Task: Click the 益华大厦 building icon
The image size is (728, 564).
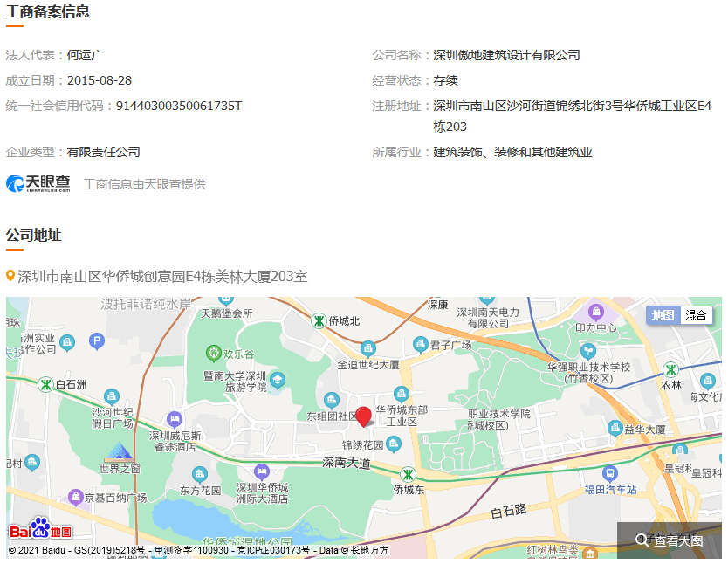Action: tap(615, 428)
